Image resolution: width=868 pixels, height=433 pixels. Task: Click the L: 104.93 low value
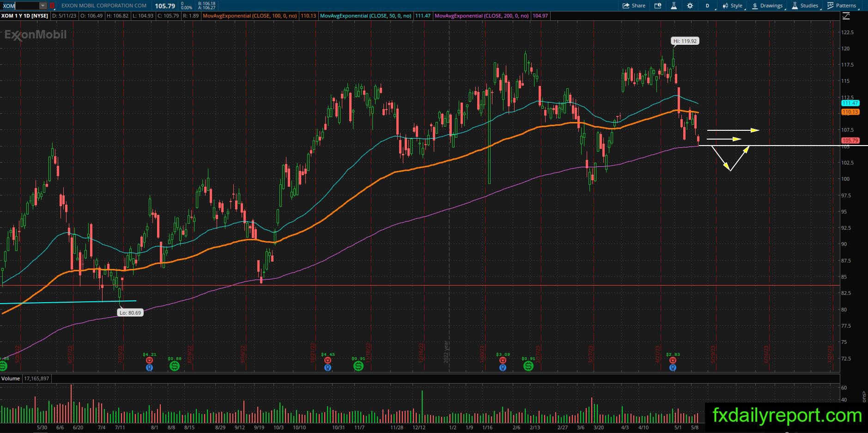click(143, 16)
